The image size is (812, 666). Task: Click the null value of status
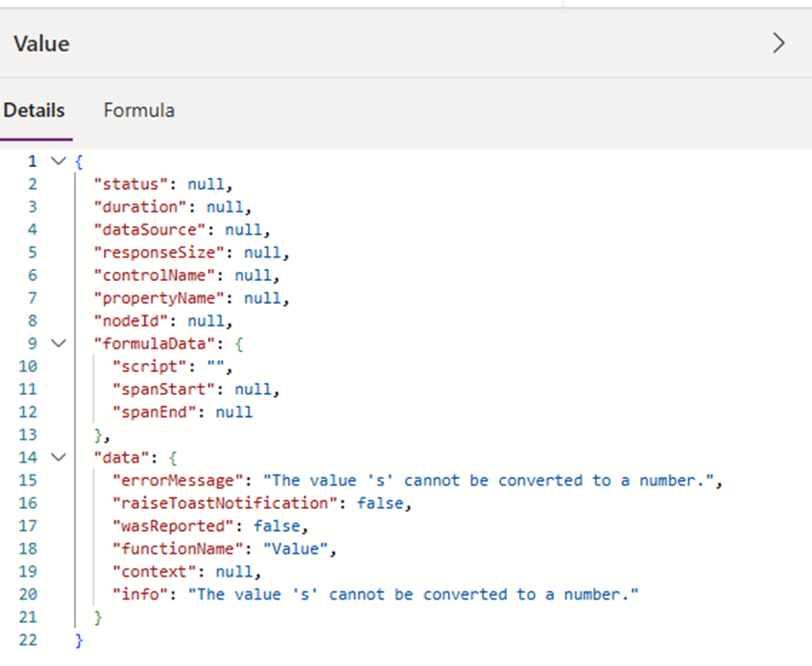click(x=206, y=184)
